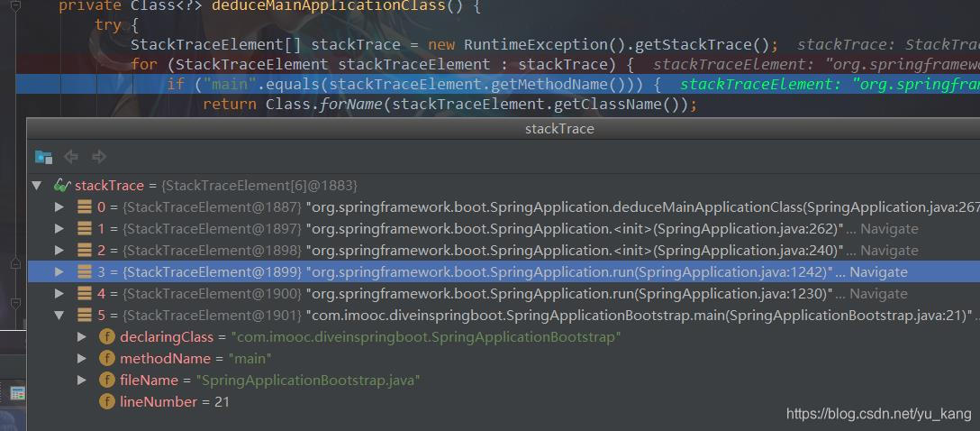Expand the methodName field
This screenshot has width=980, height=431.
click(81, 359)
